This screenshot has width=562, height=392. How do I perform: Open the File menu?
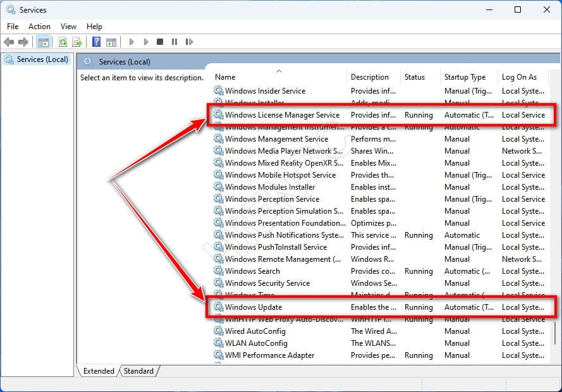coord(13,27)
